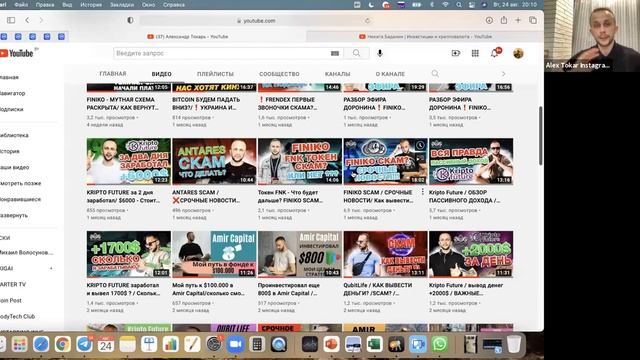Start voice search with microphone

[380, 53]
